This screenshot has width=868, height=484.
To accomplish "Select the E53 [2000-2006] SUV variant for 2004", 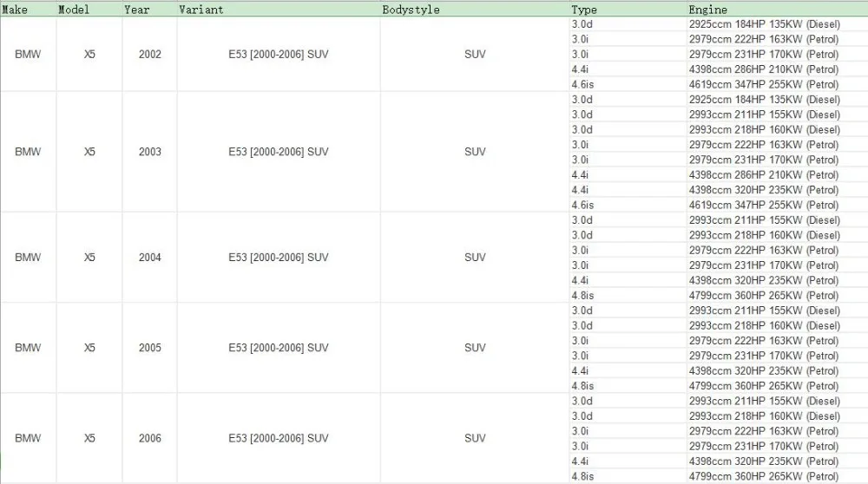I will pyautogui.click(x=279, y=258).
